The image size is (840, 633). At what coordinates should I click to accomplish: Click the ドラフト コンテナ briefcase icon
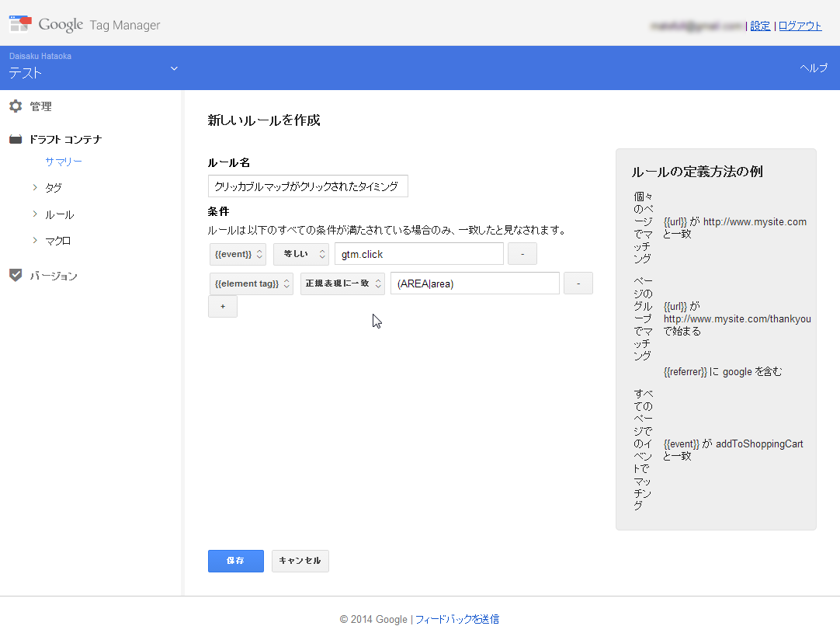[x=16, y=139]
